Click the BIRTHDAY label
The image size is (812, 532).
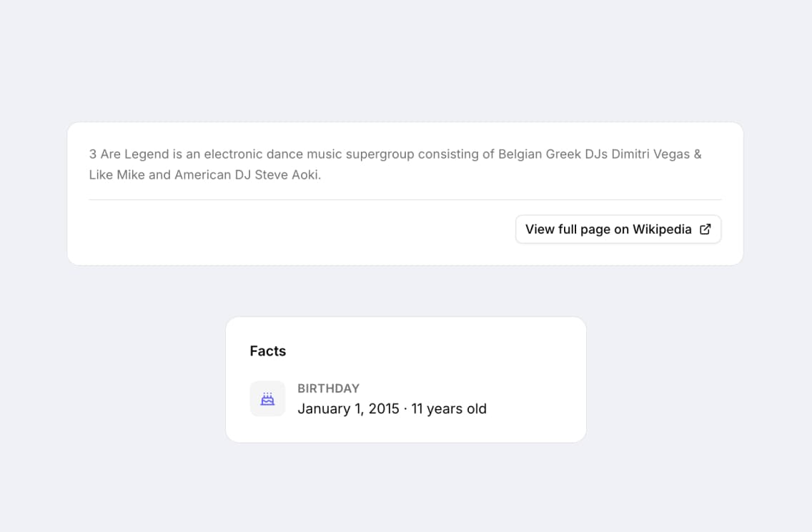point(328,388)
